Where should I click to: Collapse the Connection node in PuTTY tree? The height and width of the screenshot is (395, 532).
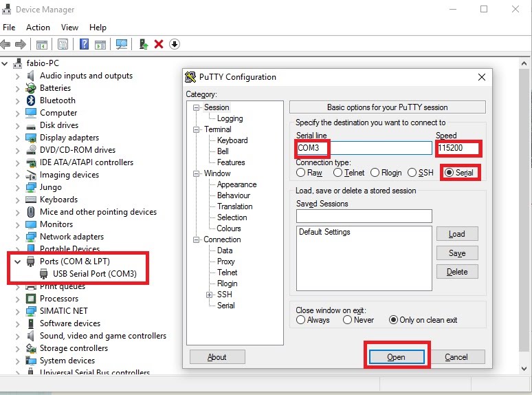click(196, 239)
